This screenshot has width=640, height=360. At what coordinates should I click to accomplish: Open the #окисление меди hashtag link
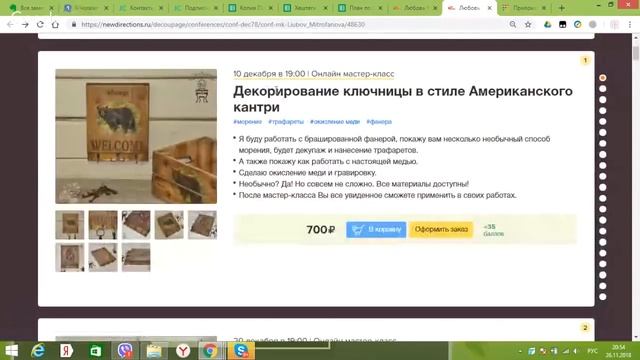[x=335, y=122]
